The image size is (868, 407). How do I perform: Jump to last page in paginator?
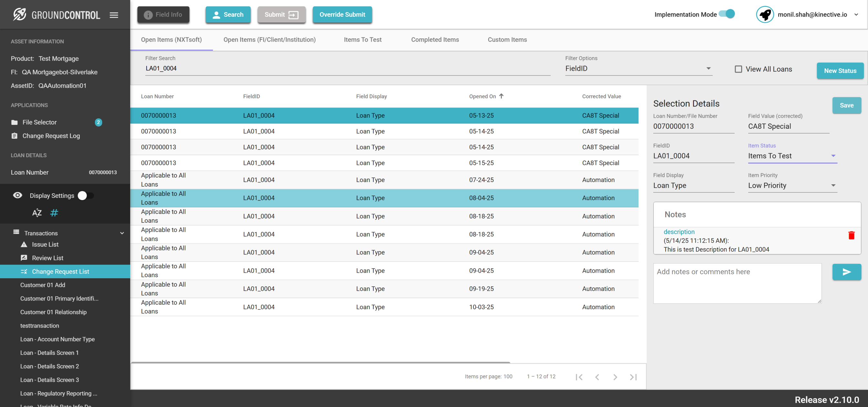tap(633, 377)
